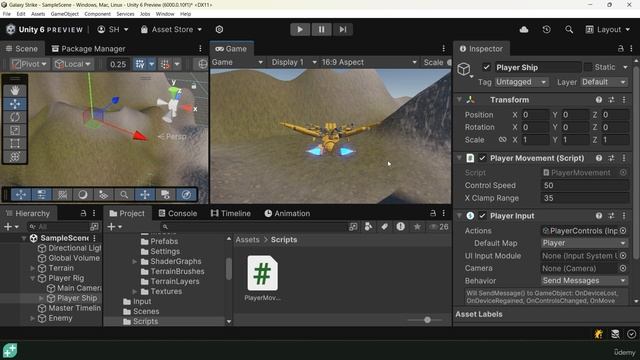Expand the ShaderGraphs folder
Screen dimensions: 640x360
[x=135, y=261]
